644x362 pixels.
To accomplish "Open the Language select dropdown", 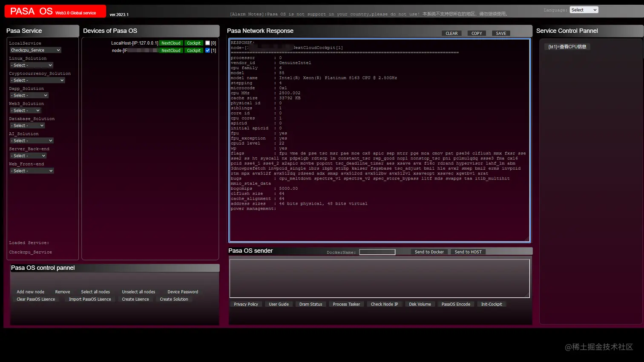I will tap(584, 10).
